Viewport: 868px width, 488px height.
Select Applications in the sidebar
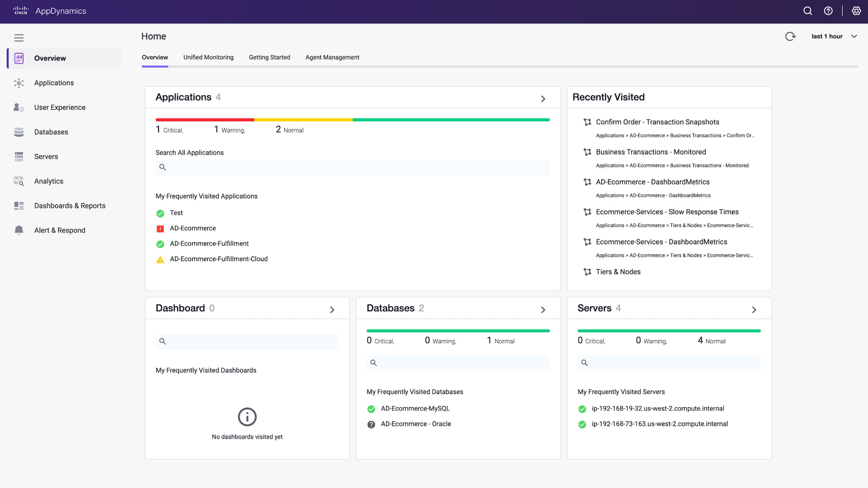(x=64, y=83)
